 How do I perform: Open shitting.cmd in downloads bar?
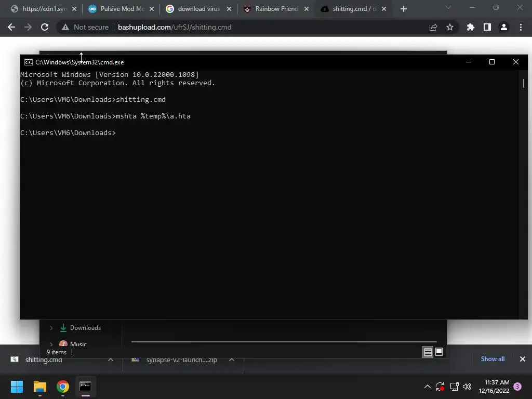(44, 360)
